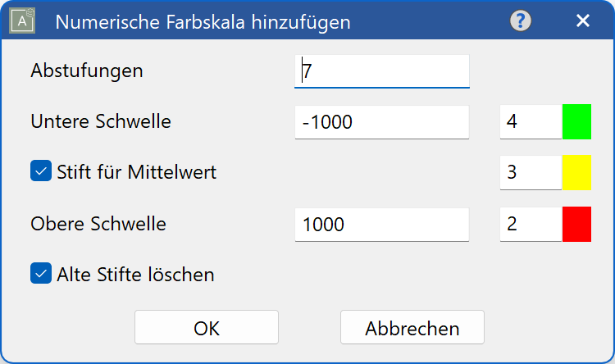This screenshot has height=364, width=615.
Task: Click the pen number field containing 4
Action: [x=531, y=121]
